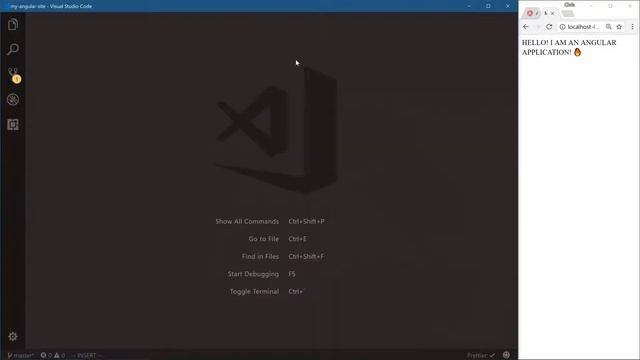The width and height of the screenshot is (640, 360).
Task: Maximize the Visual Studio Code window
Action: pos(488,6)
